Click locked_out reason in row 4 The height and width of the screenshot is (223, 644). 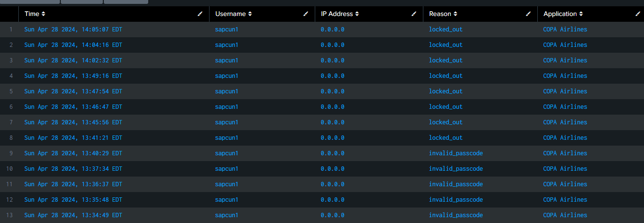click(x=446, y=76)
